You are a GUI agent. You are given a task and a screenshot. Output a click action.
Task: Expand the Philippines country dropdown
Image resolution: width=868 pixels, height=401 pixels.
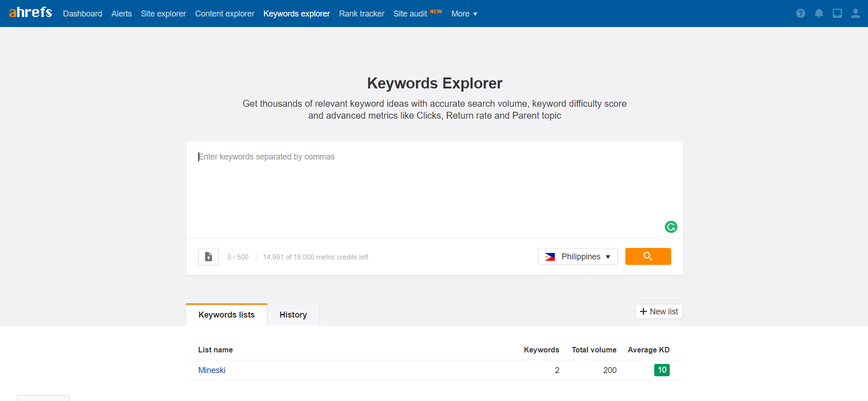pos(577,257)
